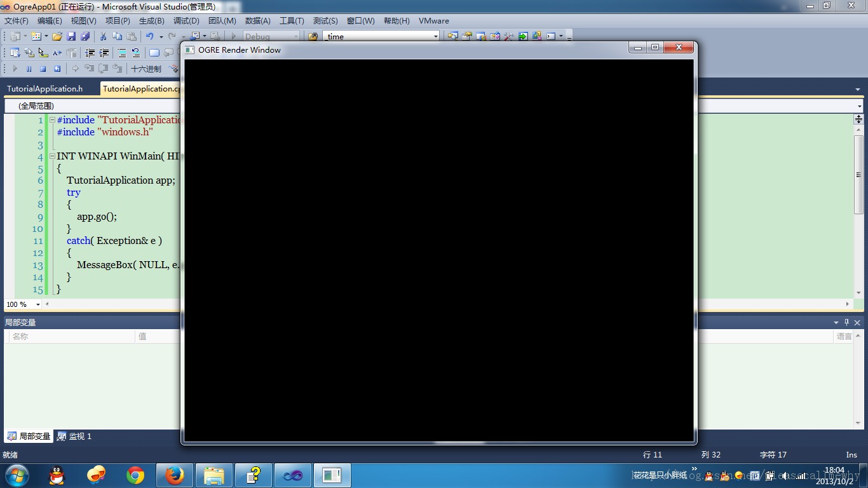This screenshot has width=868, height=488.
Task: Toggle hexadecimal display (十六进制)
Action: point(146,69)
